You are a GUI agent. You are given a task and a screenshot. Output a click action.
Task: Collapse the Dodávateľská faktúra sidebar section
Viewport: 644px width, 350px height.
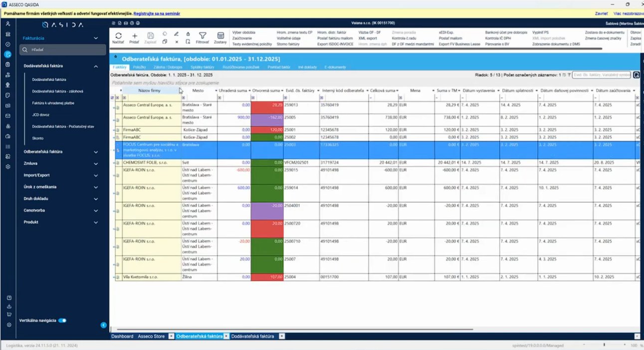click(96, 66)
